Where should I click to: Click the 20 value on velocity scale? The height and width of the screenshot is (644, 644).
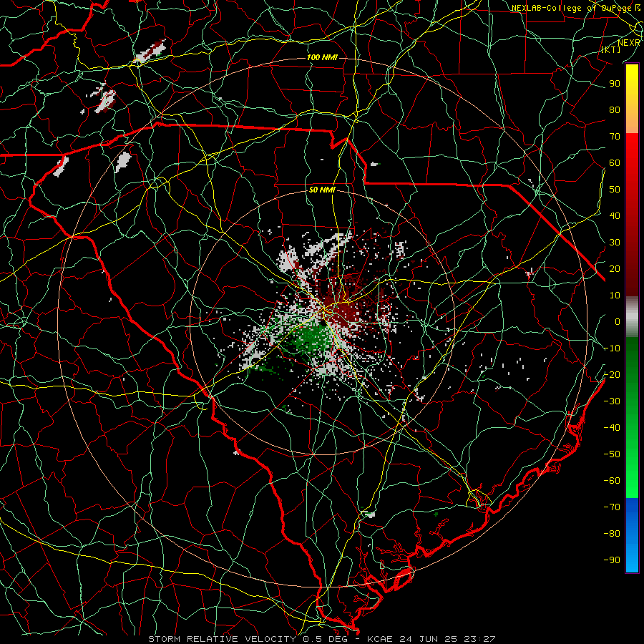click(x=615, y=269)
